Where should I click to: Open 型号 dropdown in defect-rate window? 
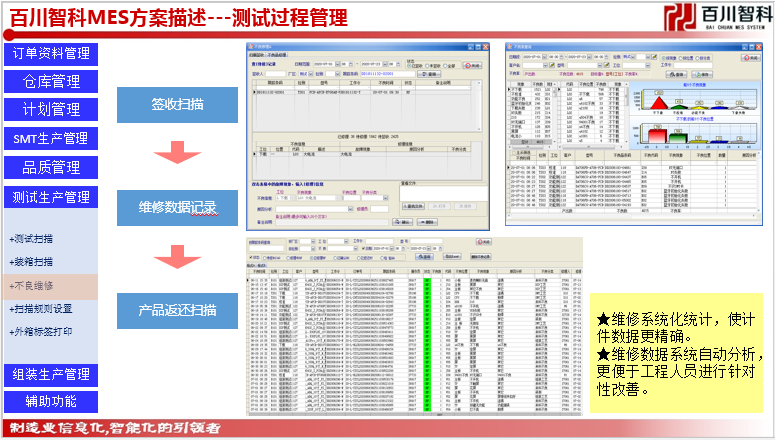pos(600,65)
